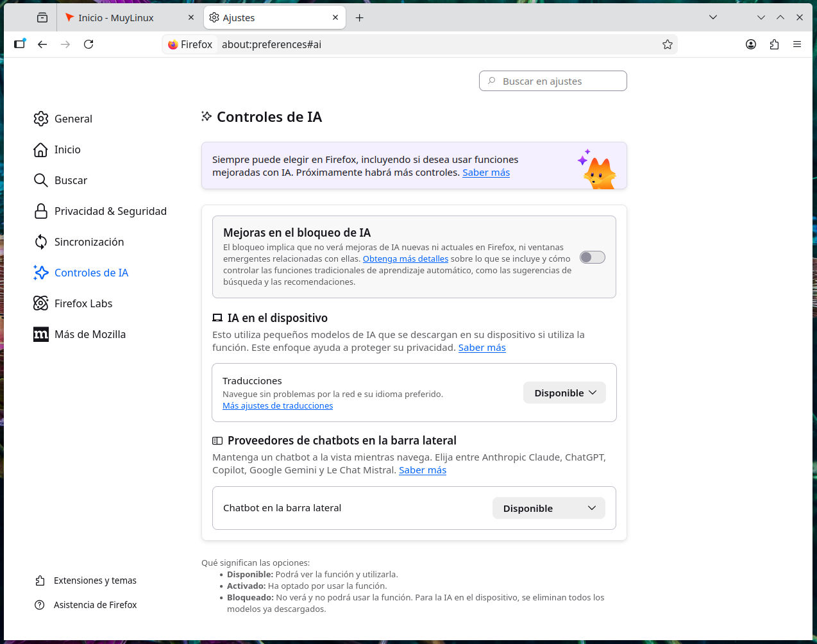Open a new tab with plus button
Screen dimensions: 817x644
point(359,18)
